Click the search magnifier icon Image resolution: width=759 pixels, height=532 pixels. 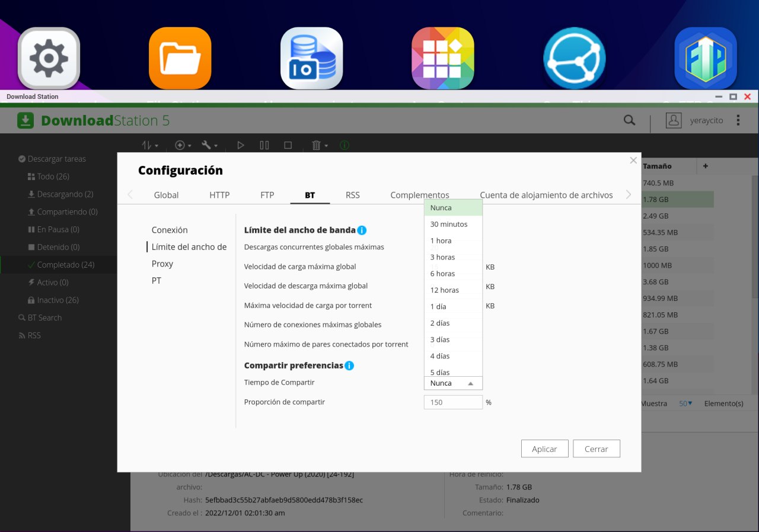click(629, 120)
